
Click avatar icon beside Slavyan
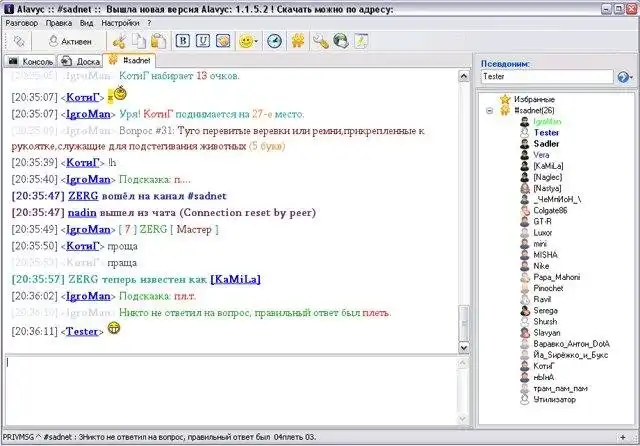click(x=525, y=333)
